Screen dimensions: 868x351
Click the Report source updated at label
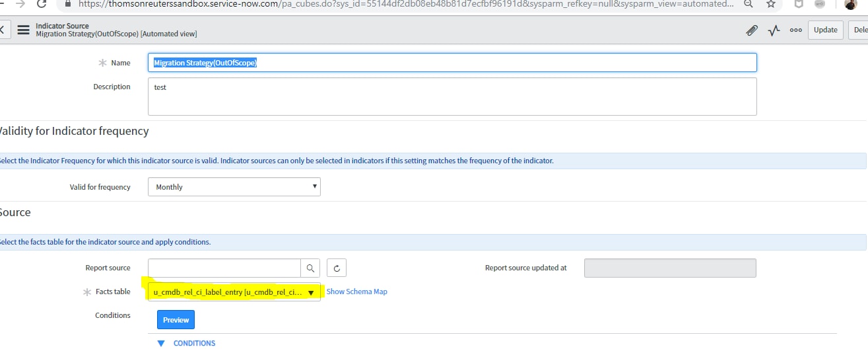[x=526, y=268]
